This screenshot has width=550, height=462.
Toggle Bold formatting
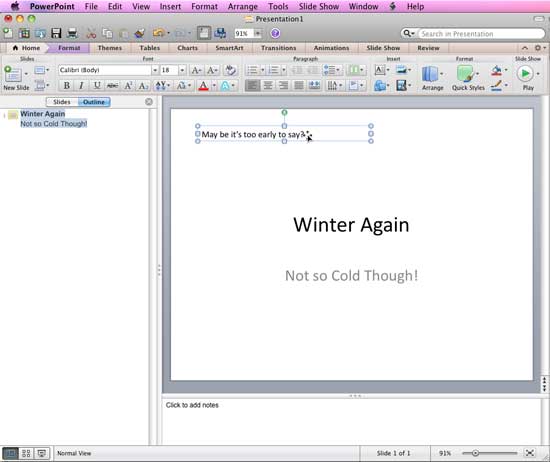point(66,85)
